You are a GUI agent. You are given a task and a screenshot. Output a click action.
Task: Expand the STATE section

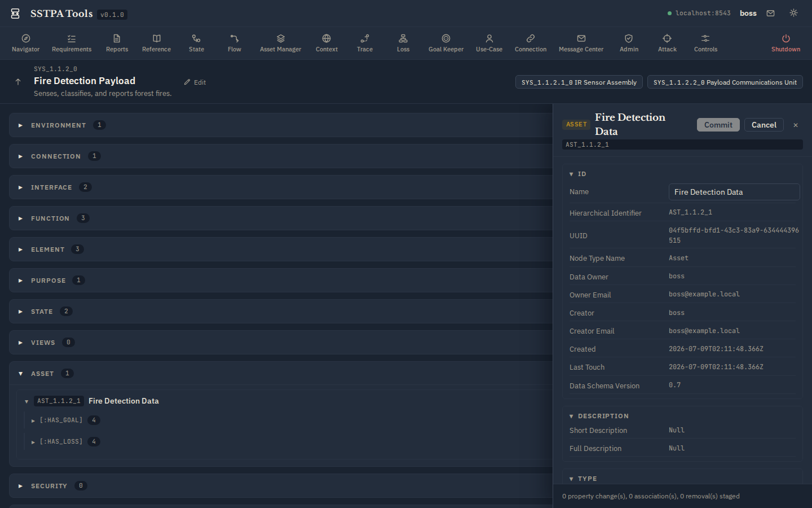click(281, 312)
